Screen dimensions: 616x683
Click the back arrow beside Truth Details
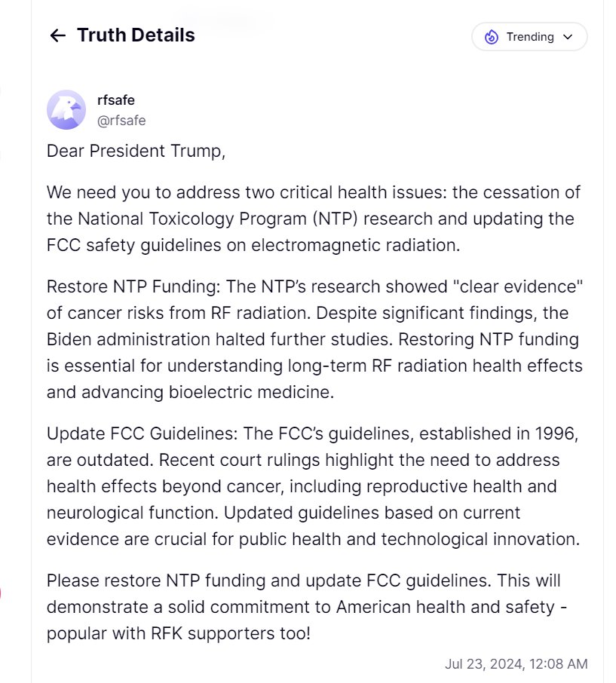coord(57,35)
